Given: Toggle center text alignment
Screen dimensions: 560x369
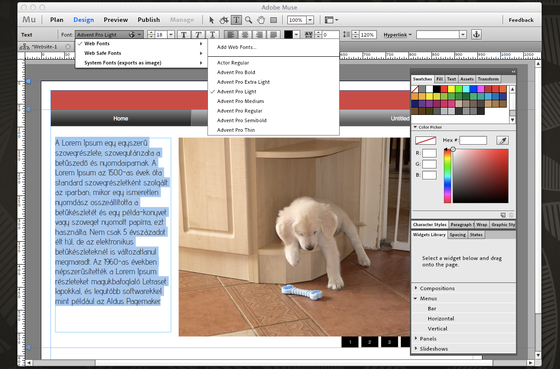Looking at the screenshot, I should (x=245, y=35).
